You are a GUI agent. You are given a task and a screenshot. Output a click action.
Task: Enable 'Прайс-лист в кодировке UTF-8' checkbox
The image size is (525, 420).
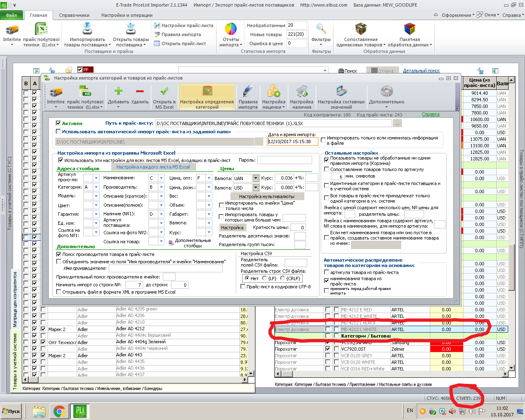point(243,287)
